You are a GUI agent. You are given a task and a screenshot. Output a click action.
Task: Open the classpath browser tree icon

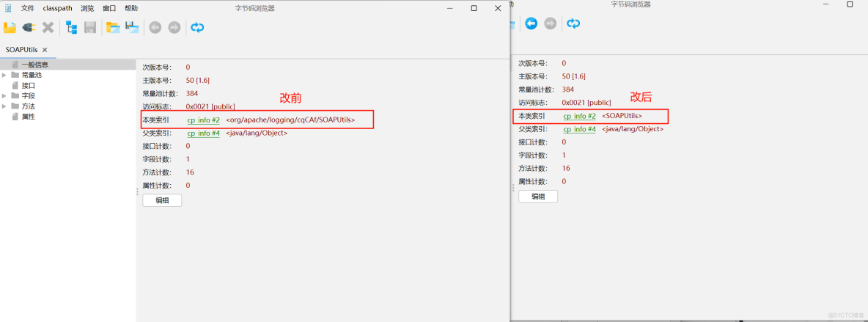71,27
